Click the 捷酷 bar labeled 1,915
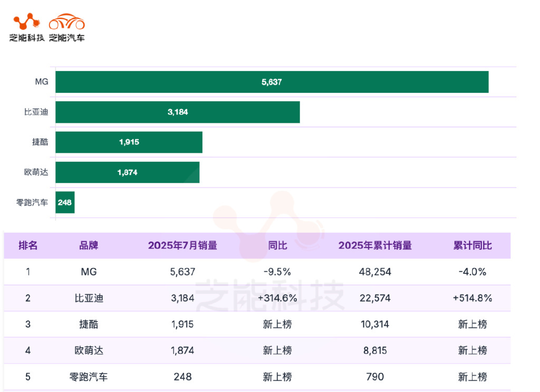The image size is (540, 392). point(129,142)
